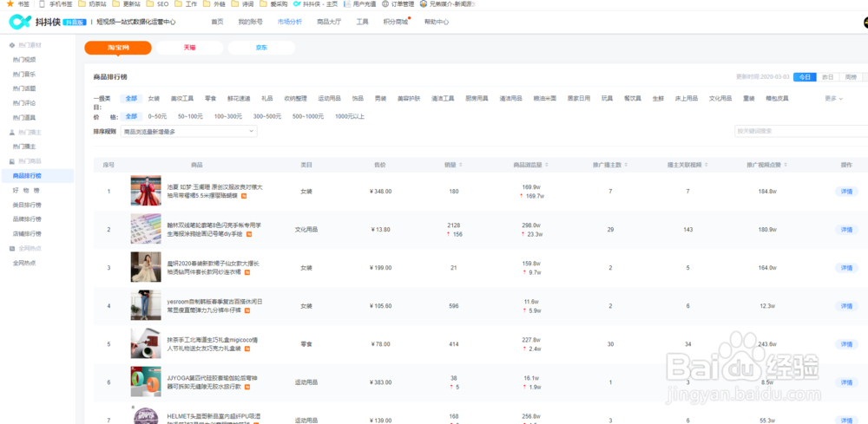Click the Taobao badge on product row 2
The height and width of the screenshot is (424, 868).
coord(249,234)
